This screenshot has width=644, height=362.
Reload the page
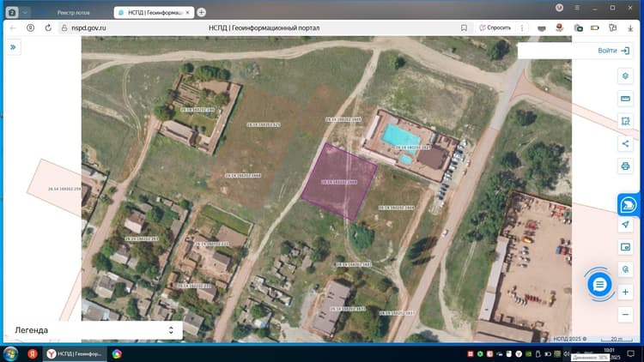[48, 28]
